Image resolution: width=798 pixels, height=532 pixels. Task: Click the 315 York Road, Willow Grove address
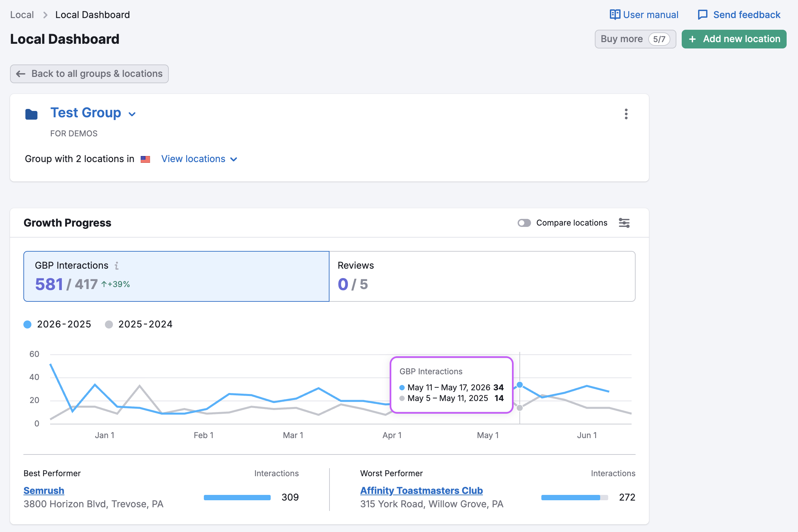[432, 504]
